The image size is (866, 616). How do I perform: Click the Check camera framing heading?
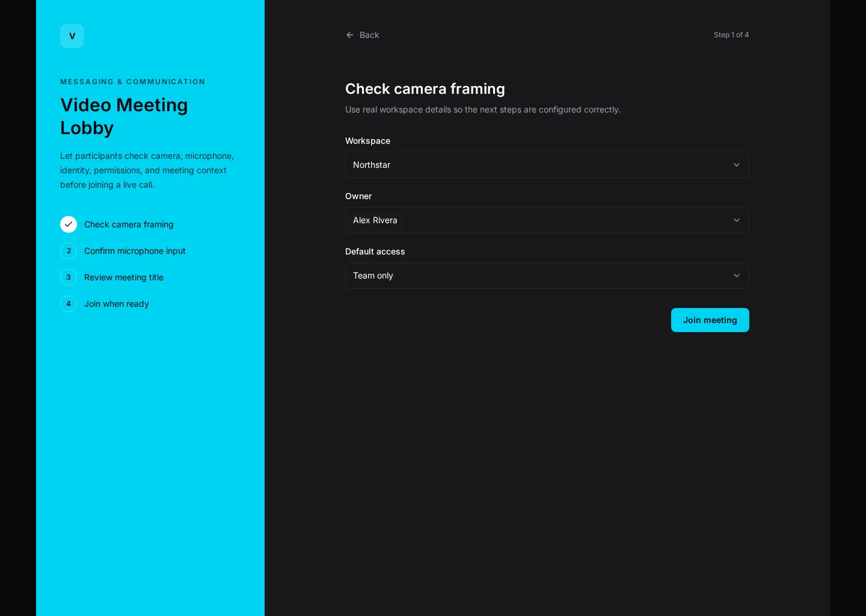click(x=425, y=89)
